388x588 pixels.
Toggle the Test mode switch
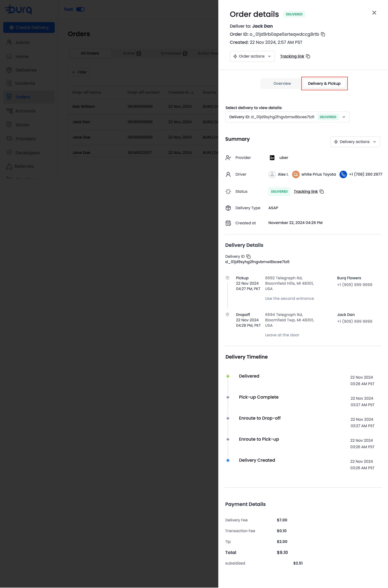pyautogui.click(x=80, y=9)
